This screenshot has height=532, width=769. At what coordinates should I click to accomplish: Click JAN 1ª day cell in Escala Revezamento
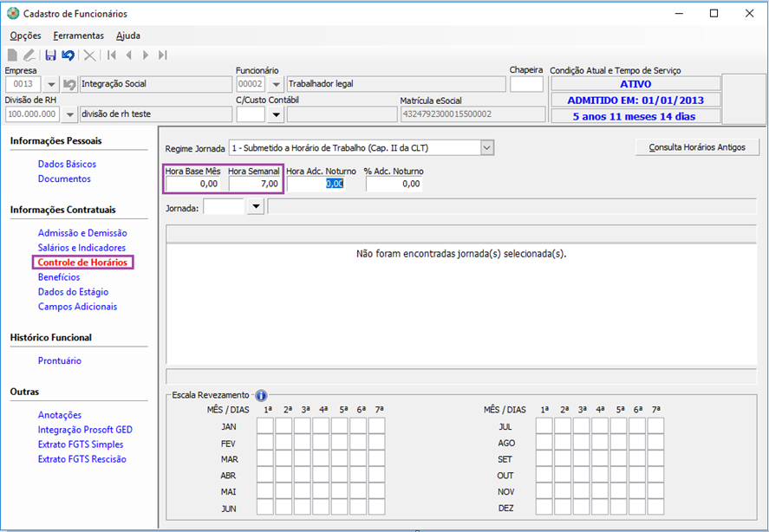264,426
